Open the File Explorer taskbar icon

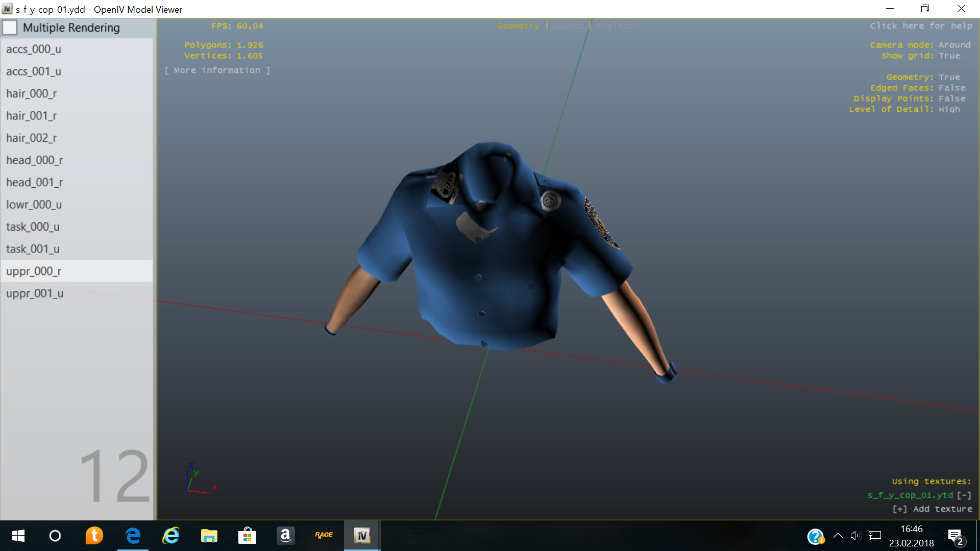pyautogui.click(x=209, y=536)
